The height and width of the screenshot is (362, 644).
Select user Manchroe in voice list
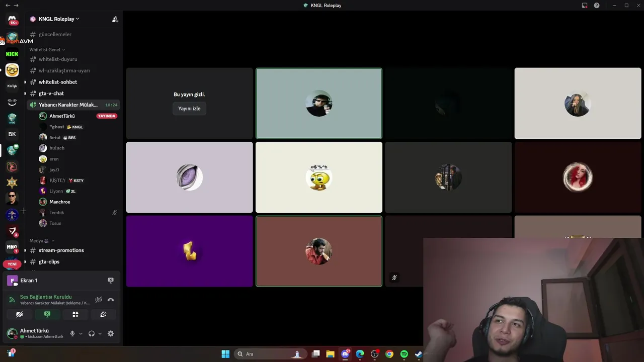pyautogui.click(x=78, y=202)
